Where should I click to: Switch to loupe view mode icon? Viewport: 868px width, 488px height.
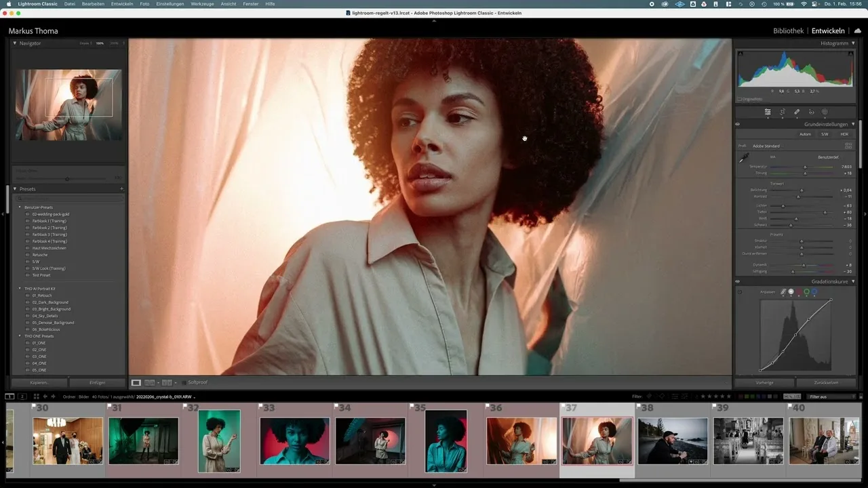[x=136, y=382]
